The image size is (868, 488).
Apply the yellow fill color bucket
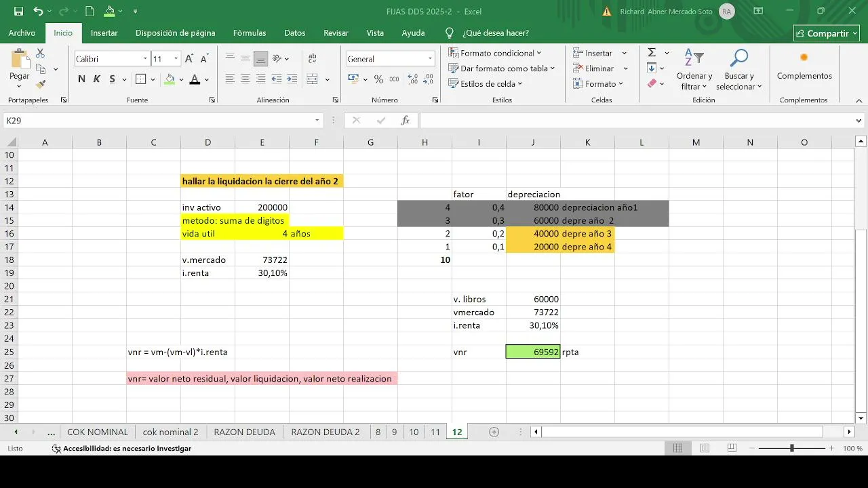point(170,79)
